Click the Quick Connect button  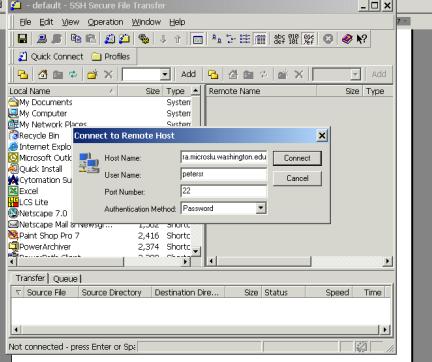50,57
